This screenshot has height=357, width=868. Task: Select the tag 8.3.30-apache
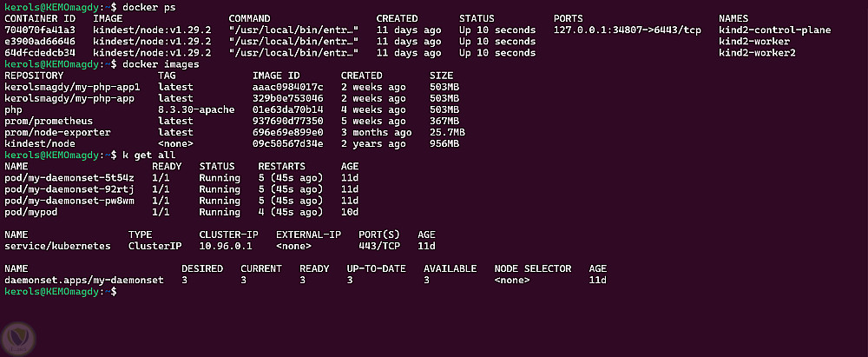tap(196, 109)
